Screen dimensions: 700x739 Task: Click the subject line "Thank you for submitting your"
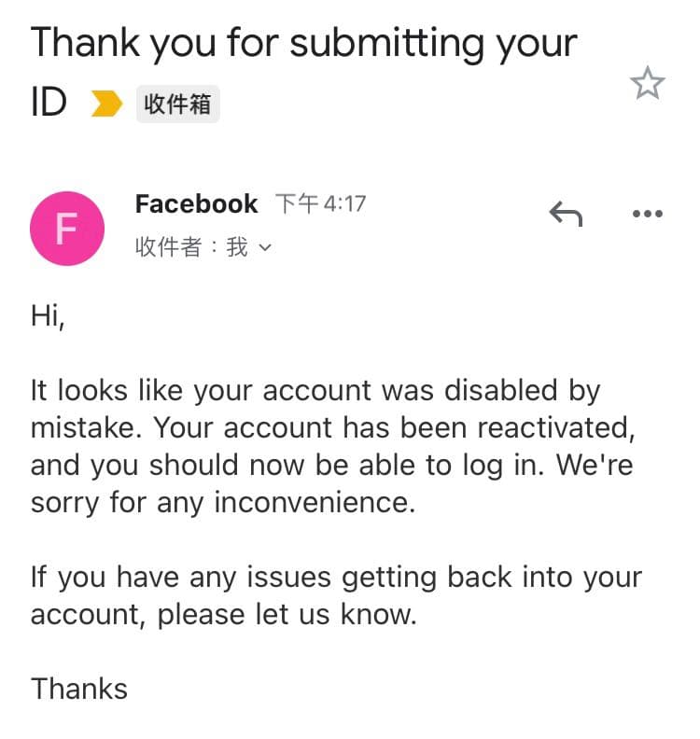coord(304,43)
